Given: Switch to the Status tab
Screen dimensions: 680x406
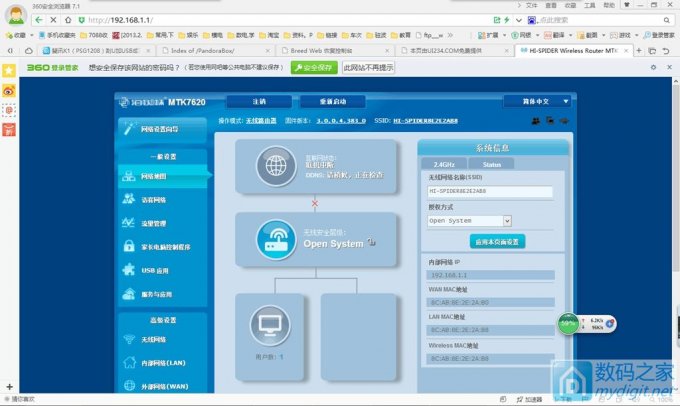Looking at the screenshot, I should pos(491,164).
